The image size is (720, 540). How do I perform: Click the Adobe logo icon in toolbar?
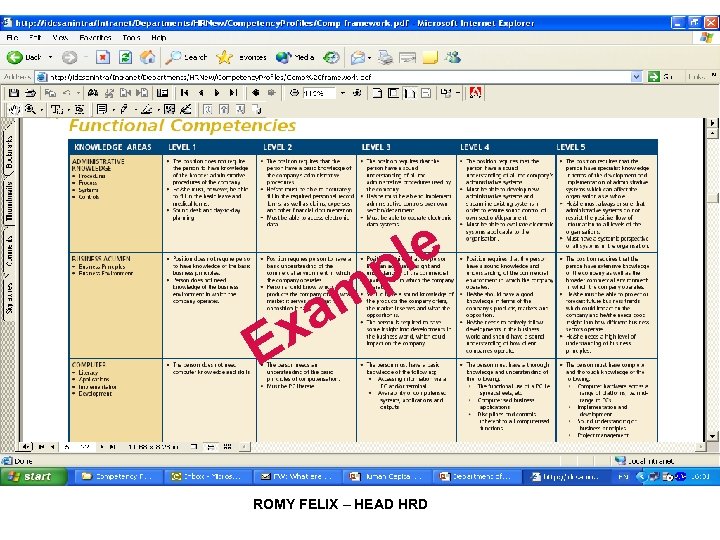click(x=475, y=93)
